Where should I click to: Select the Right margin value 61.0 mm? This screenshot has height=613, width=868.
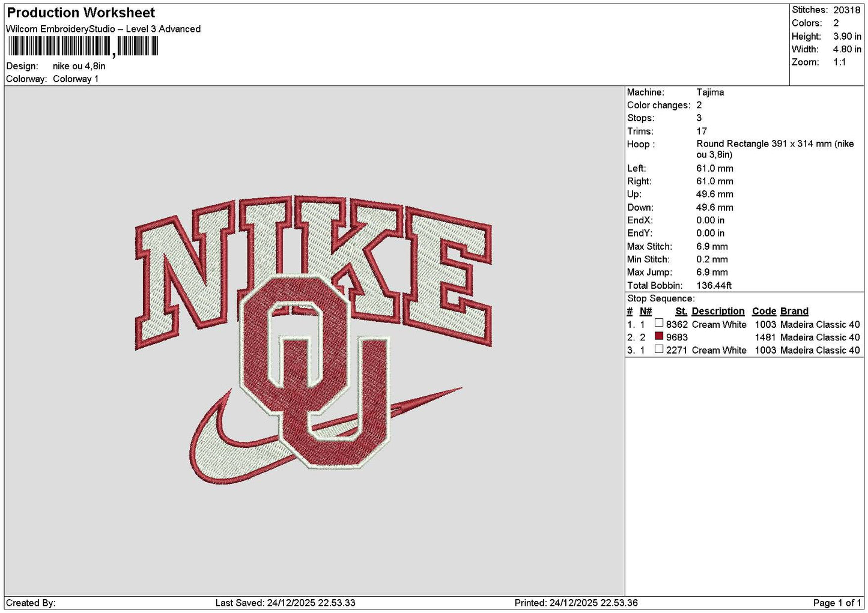tap(715, 181)
